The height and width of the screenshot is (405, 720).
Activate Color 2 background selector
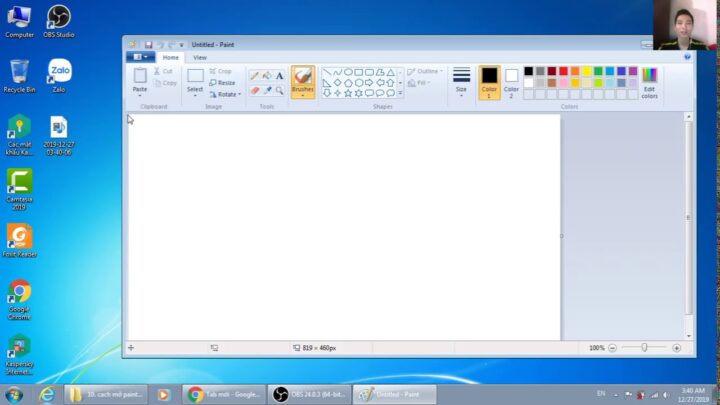511,83
